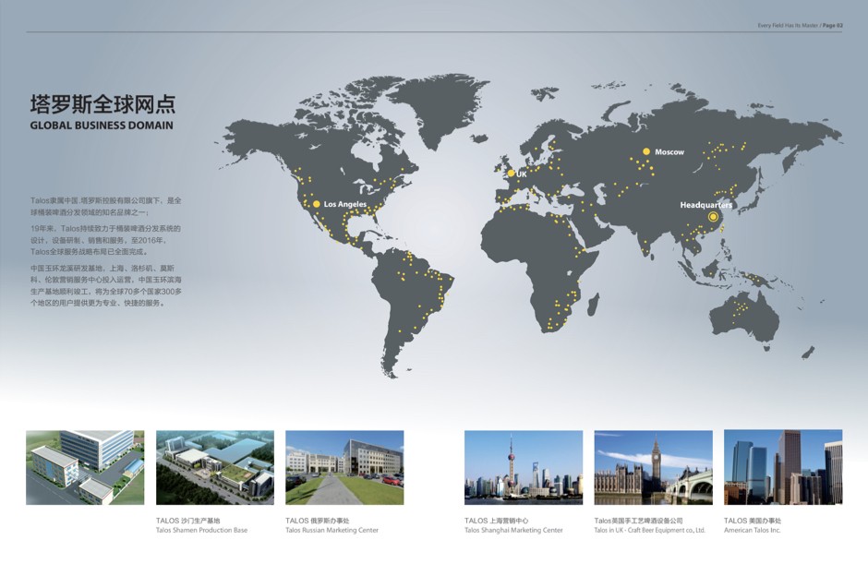
Task: Select the Chinese title 塔罗斯全球网点
Action: coord(102,102)
